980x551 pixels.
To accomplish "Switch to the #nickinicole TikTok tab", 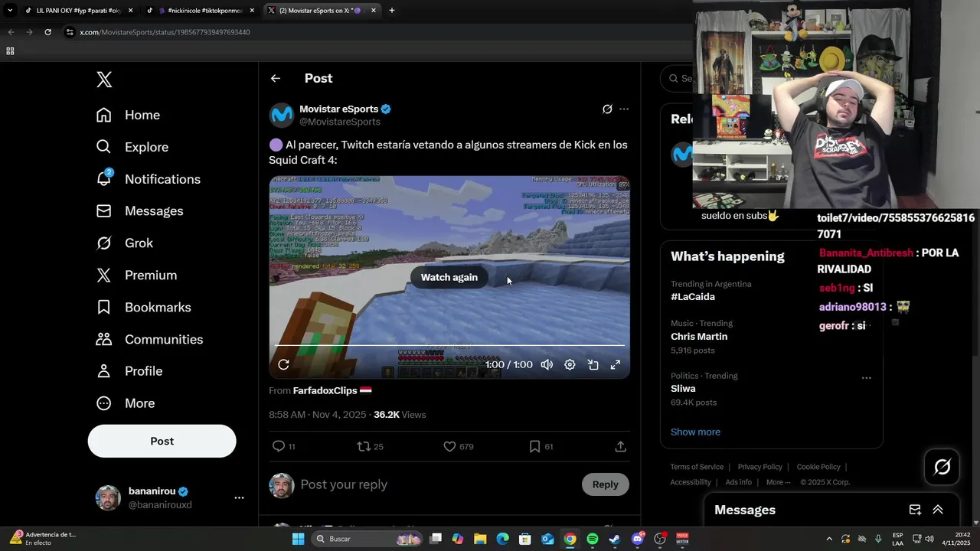I will [201, 11].
